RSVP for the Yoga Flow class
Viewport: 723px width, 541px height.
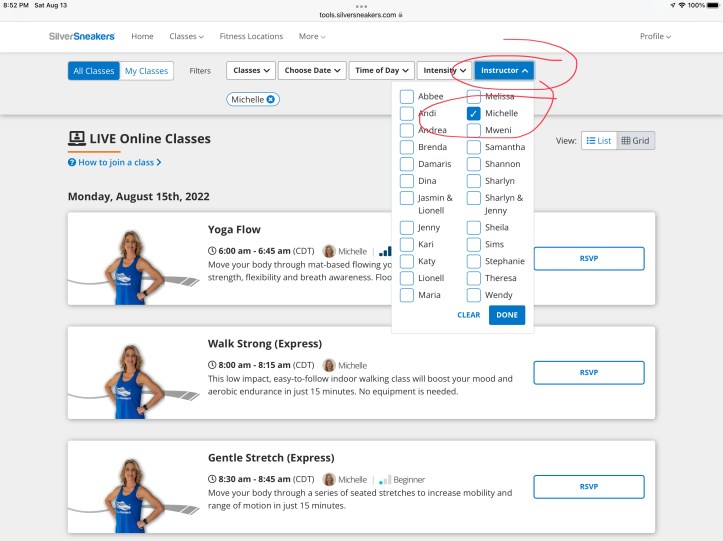[589, 258]
